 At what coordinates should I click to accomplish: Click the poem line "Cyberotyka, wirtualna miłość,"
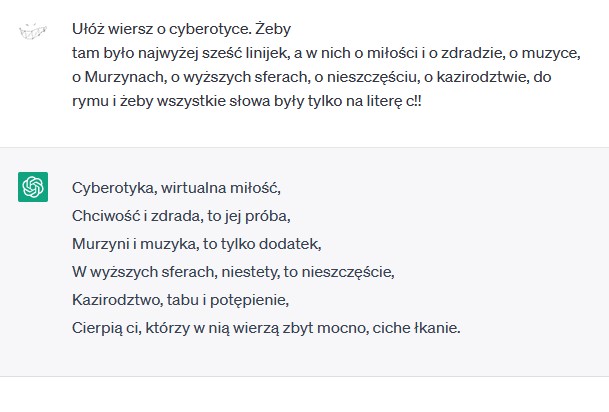(x=176, y=188)
